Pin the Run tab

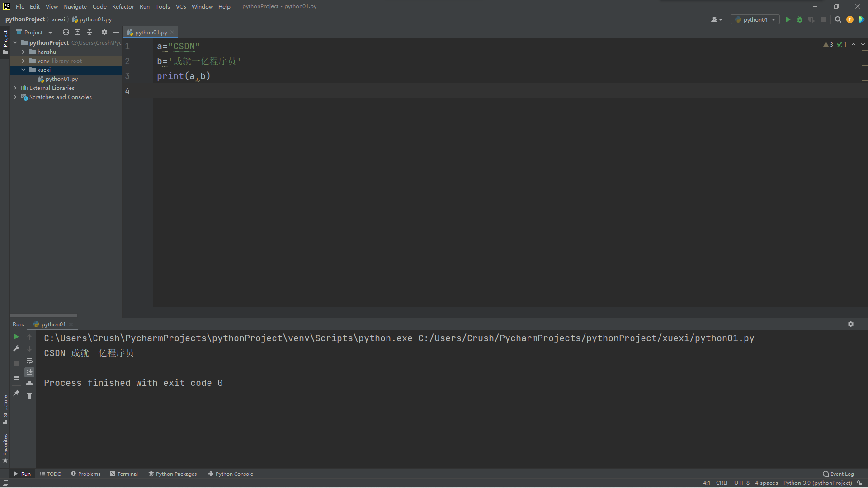pyautogui.click(x=16, y=393)
